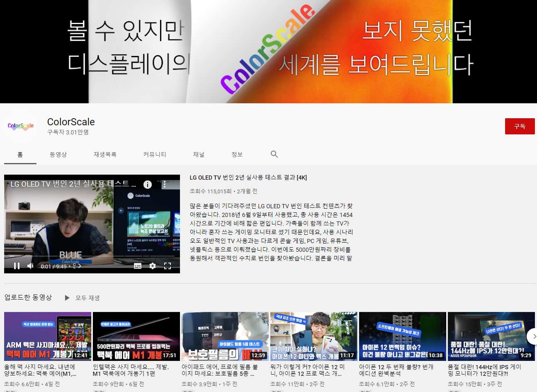Screen dimensions: 537x392
Task: Open the 보호필름 12:59 video thumbnail
Action: pyautogui.click(x=225, y=336)
